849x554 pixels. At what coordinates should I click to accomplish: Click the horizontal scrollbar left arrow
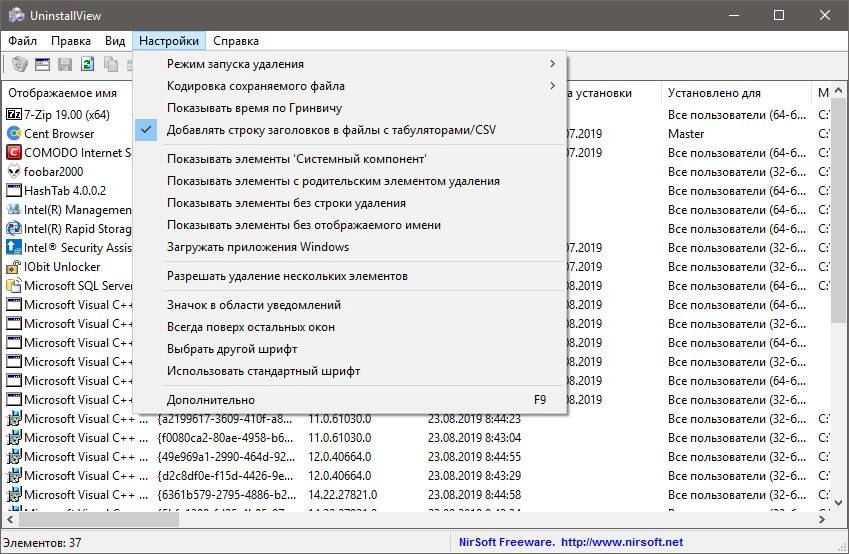point(9,520)
